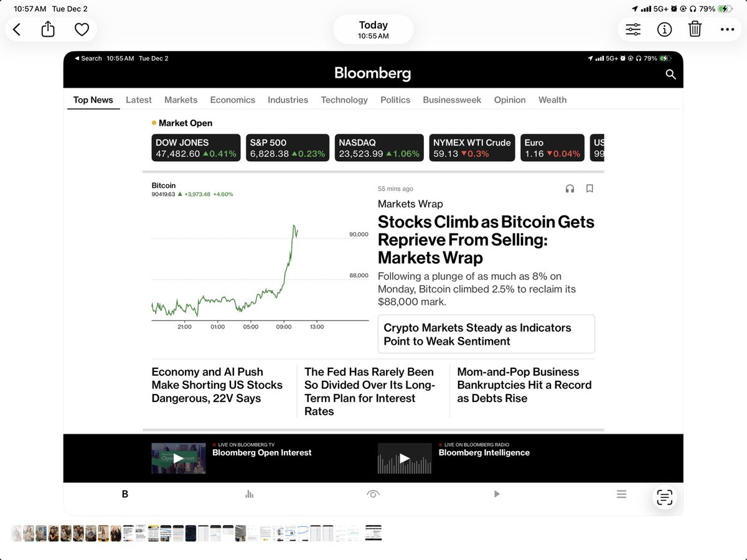Screen dimensions: 747x560
Task: Open the hamburger menu icon
Action: (621, 494)
